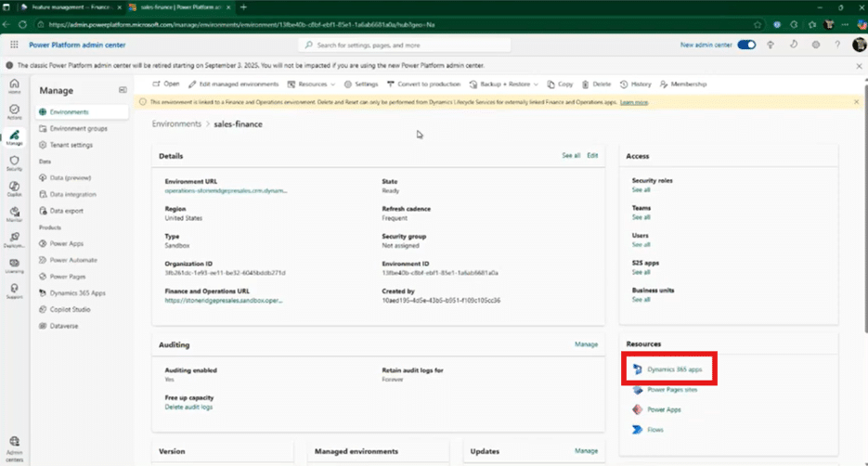
Task: Collapse the Manage navigation panel
Action: click(x=123, y=90)
